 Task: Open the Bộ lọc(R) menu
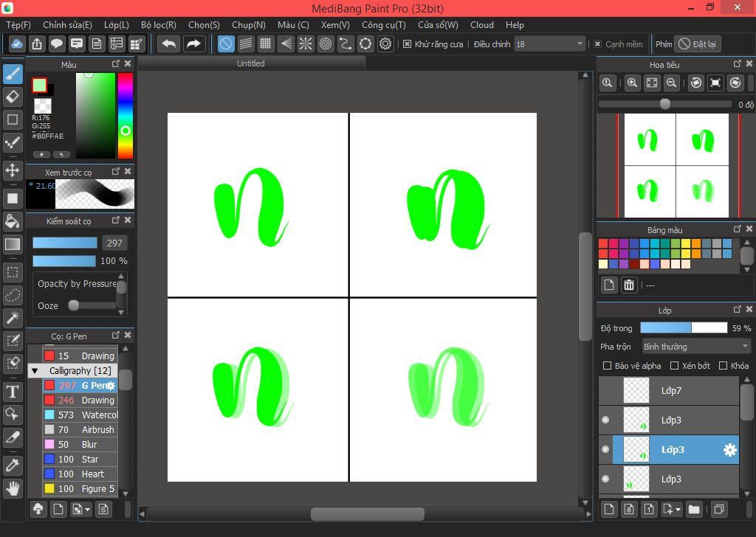click(158, 25)
